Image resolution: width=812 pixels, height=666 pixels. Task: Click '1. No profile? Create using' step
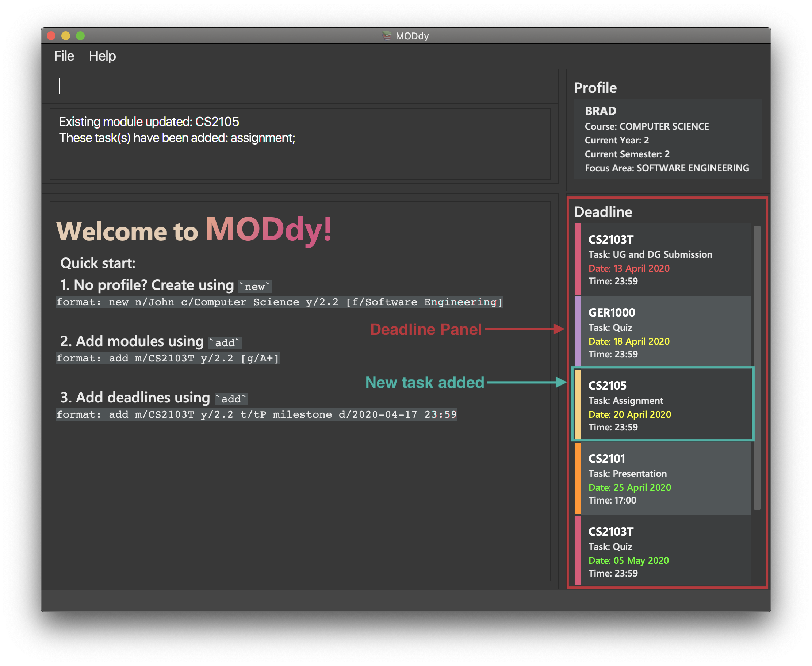pos(147,285)
